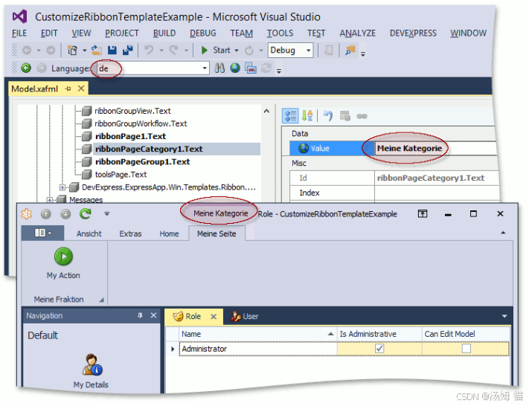Pin the Navigation panel
Viewport: 532px width, 406px height.
[140, 316]
